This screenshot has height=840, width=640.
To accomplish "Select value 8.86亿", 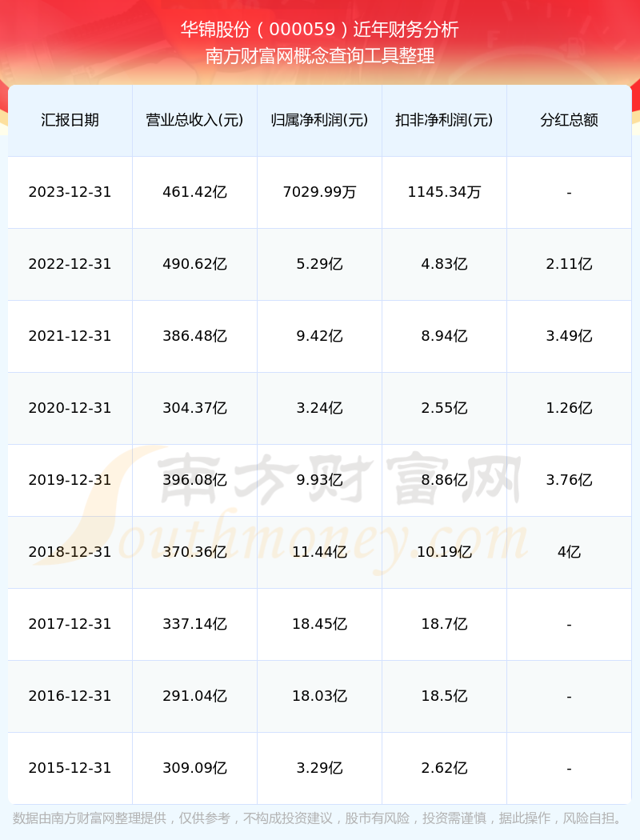I will click(445, 480).
